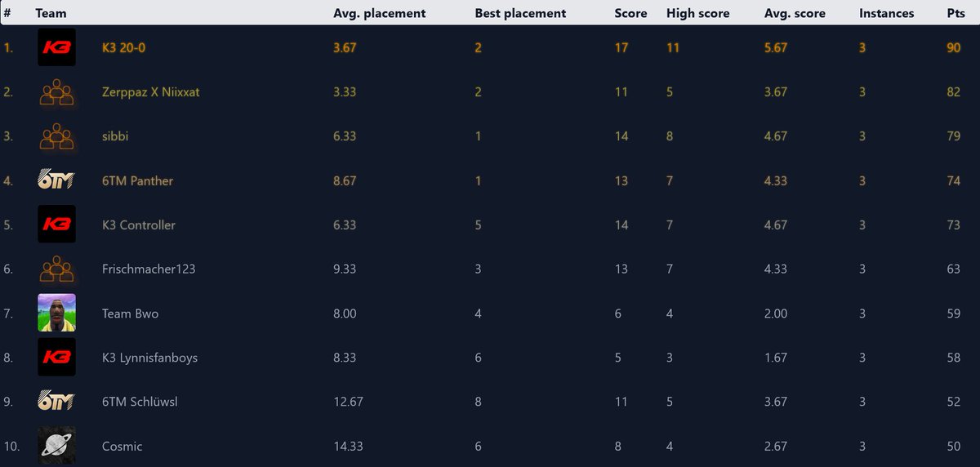Click Cosmic's avg placement 14.33

(348, 446)
